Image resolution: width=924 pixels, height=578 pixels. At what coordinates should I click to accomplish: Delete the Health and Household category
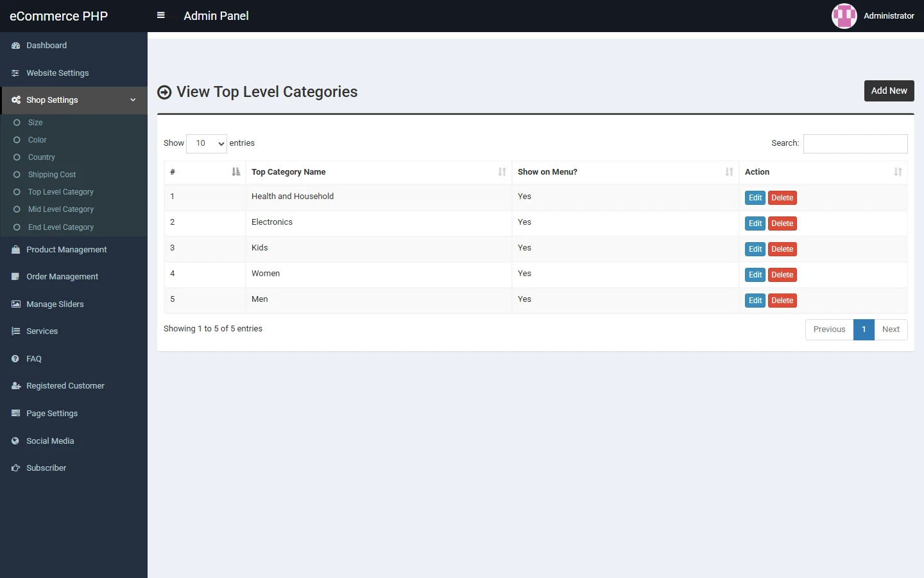pyautogui.click(x=782, y=198)
